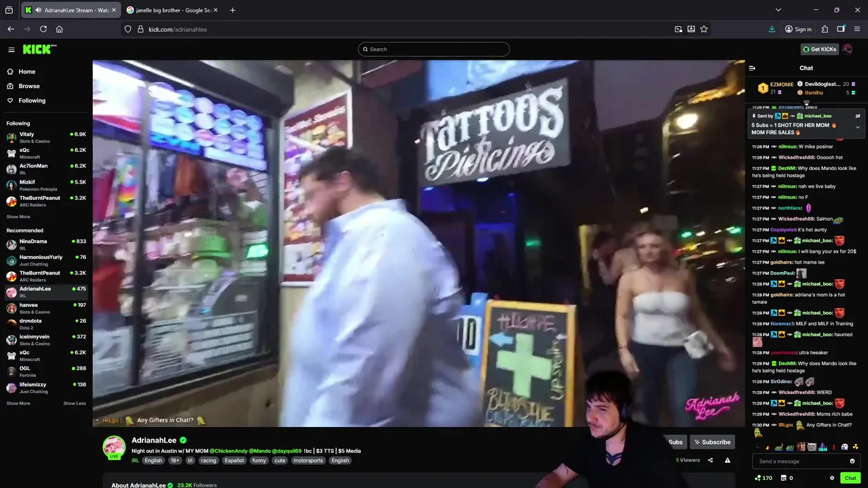Open dnmdota recommended channel

[46, 324]
